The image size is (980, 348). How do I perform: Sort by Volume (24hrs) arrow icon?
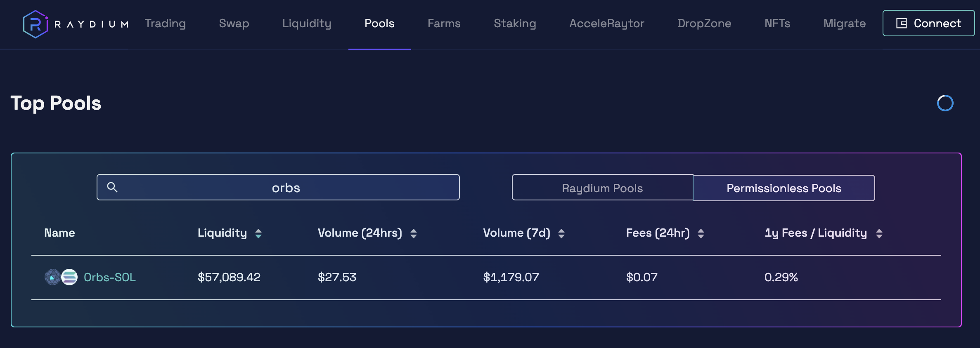click(x=414, y=233)
